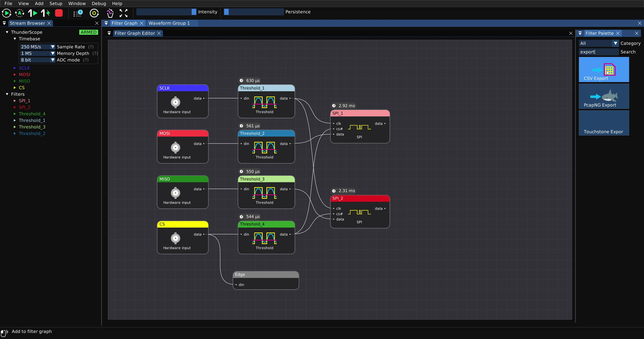Click the Auto trigger icon

[20, 13]
